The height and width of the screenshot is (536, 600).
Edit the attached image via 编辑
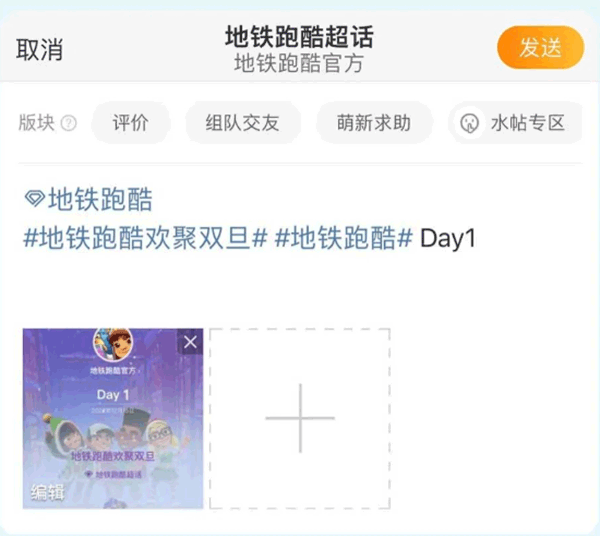pyautogui.click(x=48, y=492)
